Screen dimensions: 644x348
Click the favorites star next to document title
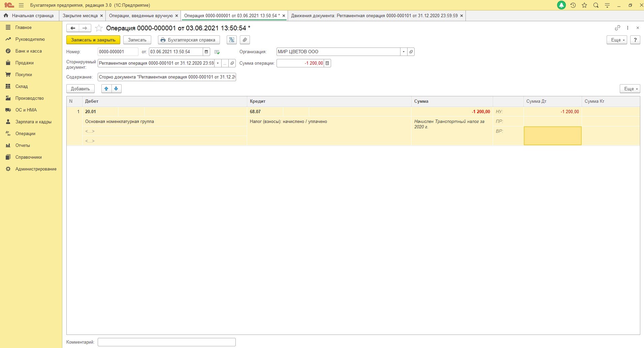[99, 28]
